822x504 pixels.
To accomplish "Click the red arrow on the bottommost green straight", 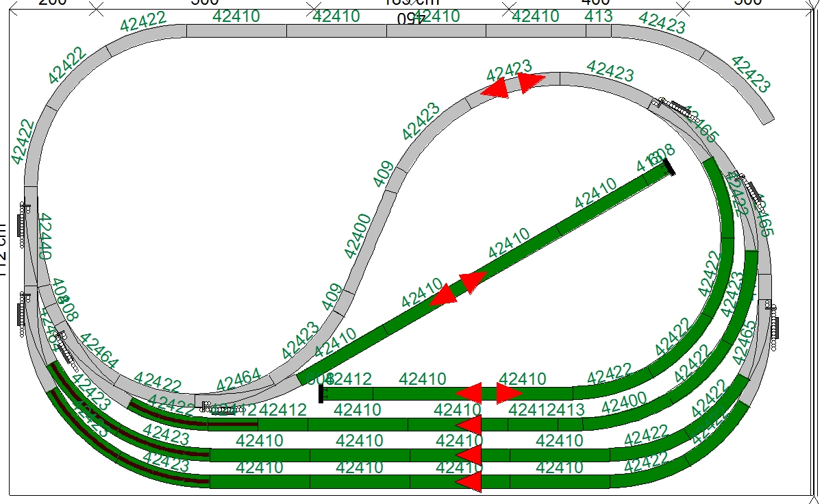I will click(x=470, y=481).
